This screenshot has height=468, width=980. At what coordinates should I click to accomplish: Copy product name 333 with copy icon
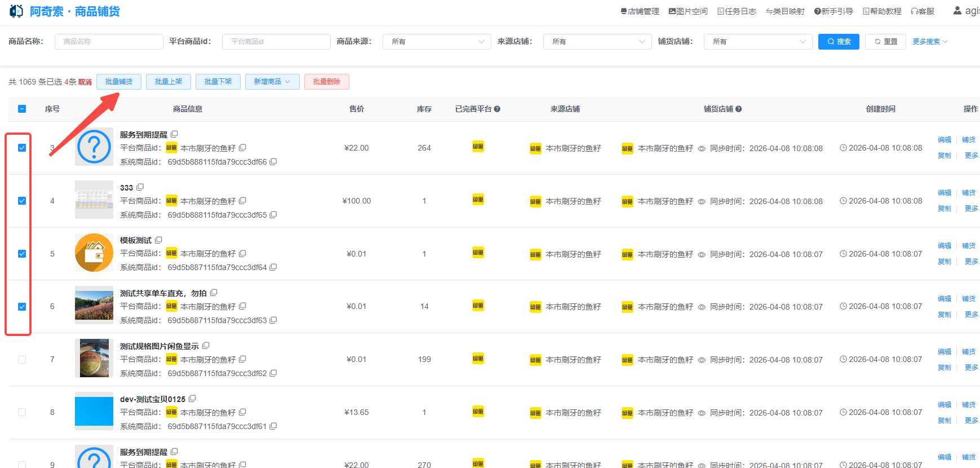pos(140,187)
